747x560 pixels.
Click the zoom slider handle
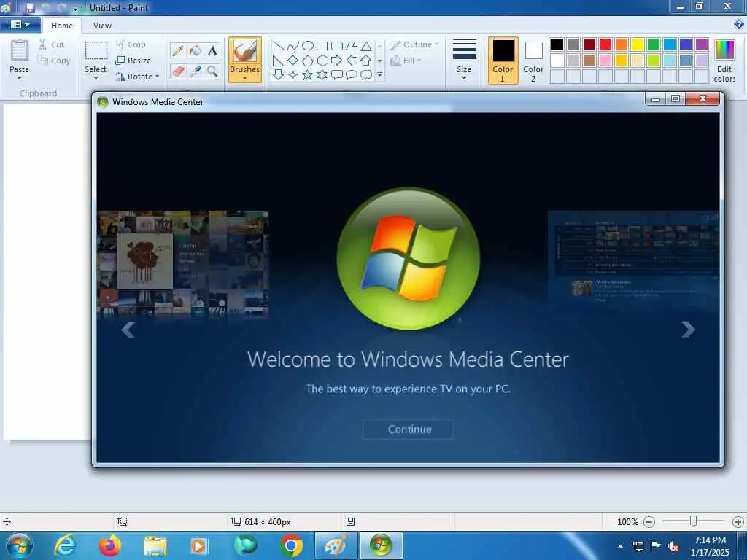click(694, 521)
